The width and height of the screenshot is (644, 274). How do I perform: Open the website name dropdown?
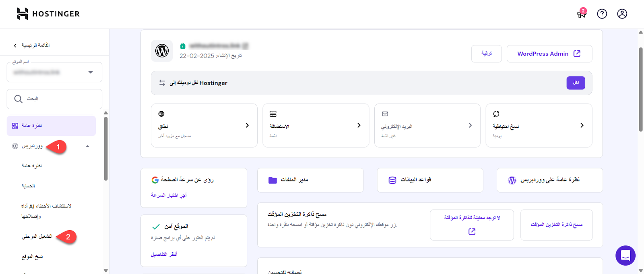coord(54,72)
